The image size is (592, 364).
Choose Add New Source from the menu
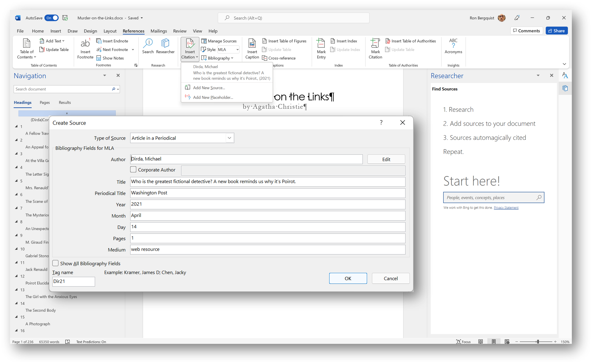(209, 88)
